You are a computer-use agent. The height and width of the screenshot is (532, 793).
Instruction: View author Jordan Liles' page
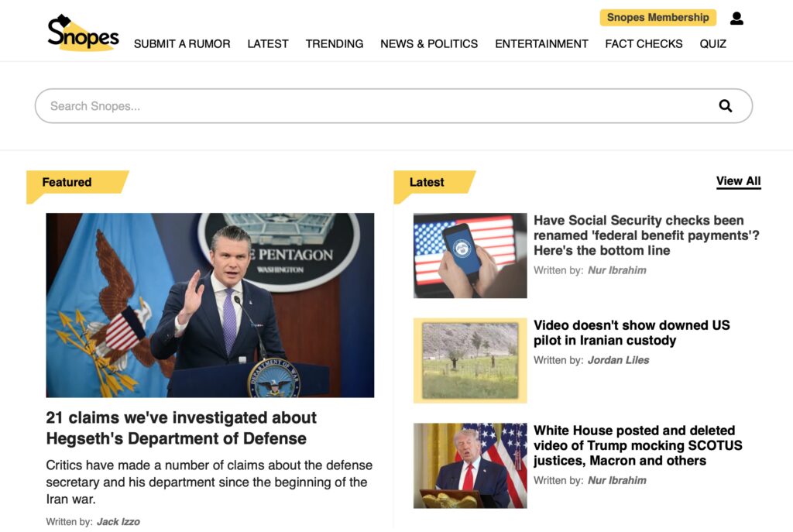click(x=618, y=360)
